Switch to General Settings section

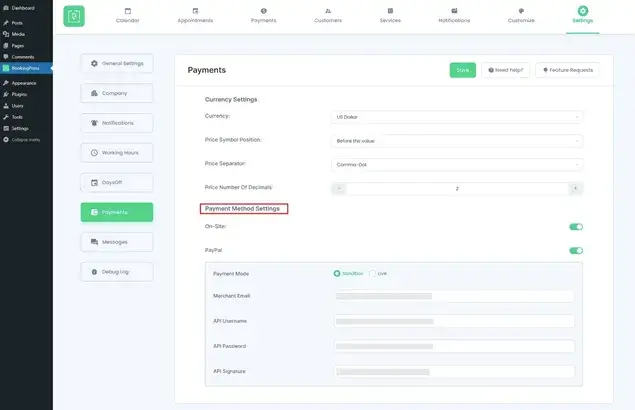pyautogui.click(x=117, y=64)
